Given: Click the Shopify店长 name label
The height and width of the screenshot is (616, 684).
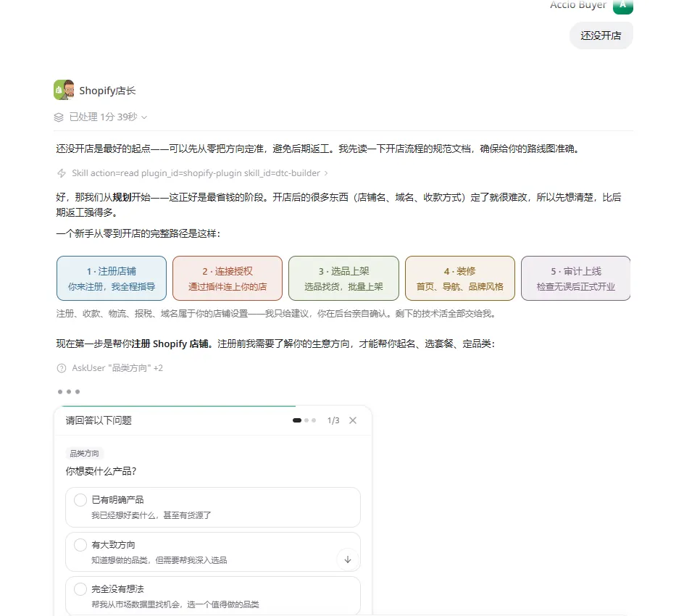Looking at the screenshot, I should click(x=107, y=91).
